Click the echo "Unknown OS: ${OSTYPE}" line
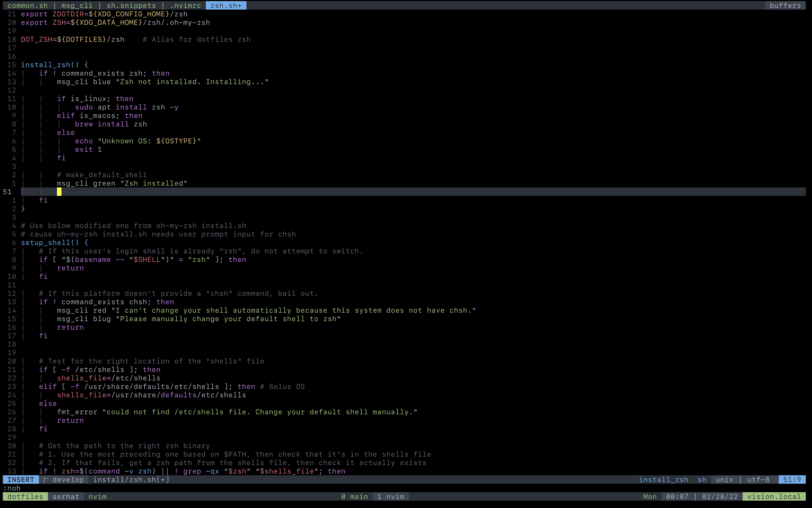812x508 pixels. (x=138, y=141)
